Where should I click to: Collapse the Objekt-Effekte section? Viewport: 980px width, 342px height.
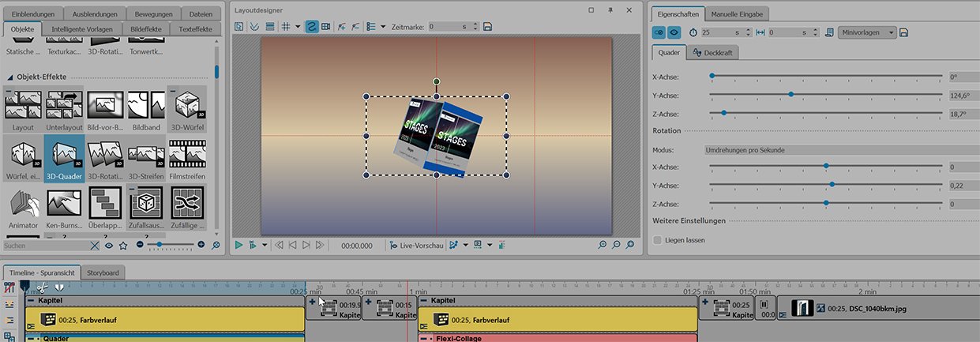(x=11, y=77)
